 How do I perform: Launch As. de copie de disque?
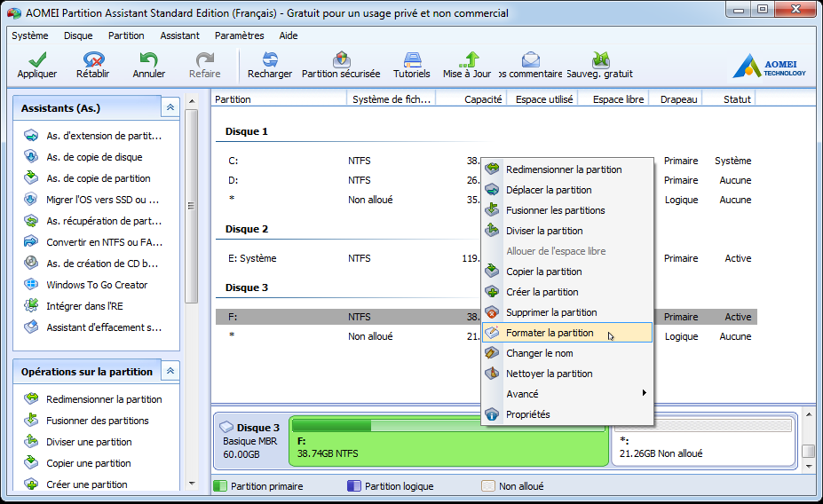[x=84, y=157]
